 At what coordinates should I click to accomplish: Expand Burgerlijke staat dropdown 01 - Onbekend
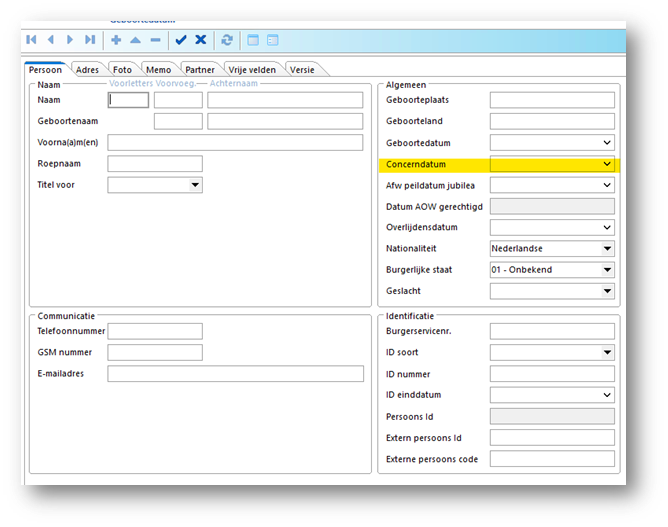coord(608,270)
